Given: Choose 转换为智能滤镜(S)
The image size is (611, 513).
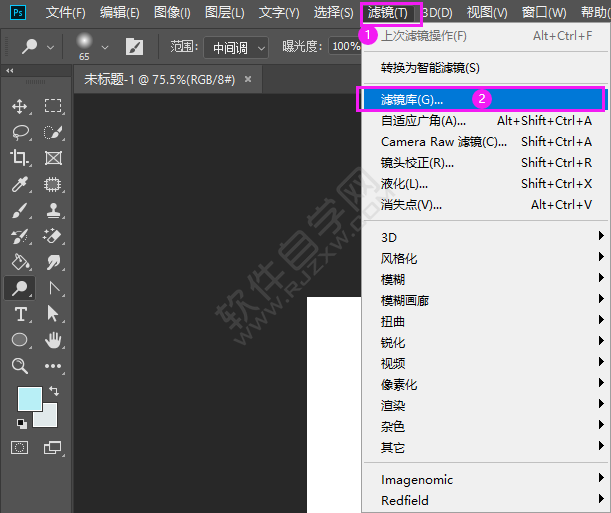Looking at the screenshot, I should pyautogui.click(x=486, y=68).
